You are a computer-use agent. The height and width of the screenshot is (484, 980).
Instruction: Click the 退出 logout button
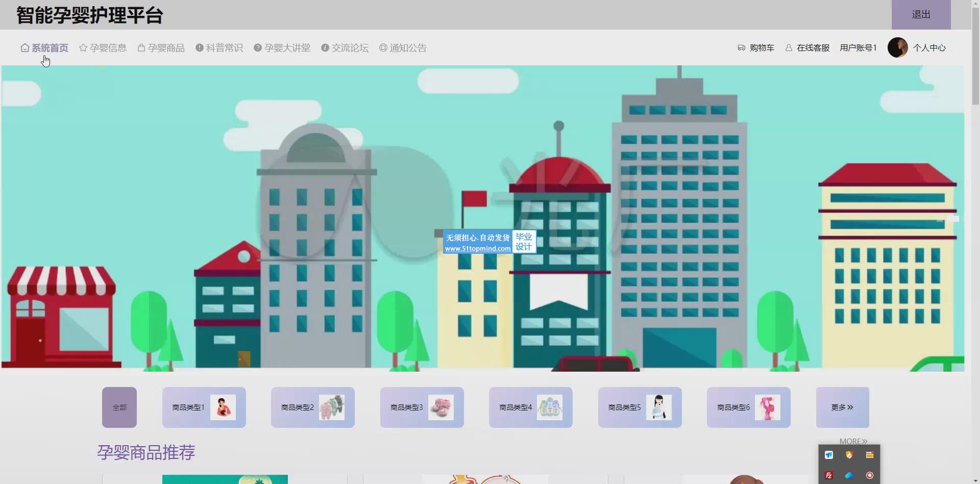click(921, 15)
